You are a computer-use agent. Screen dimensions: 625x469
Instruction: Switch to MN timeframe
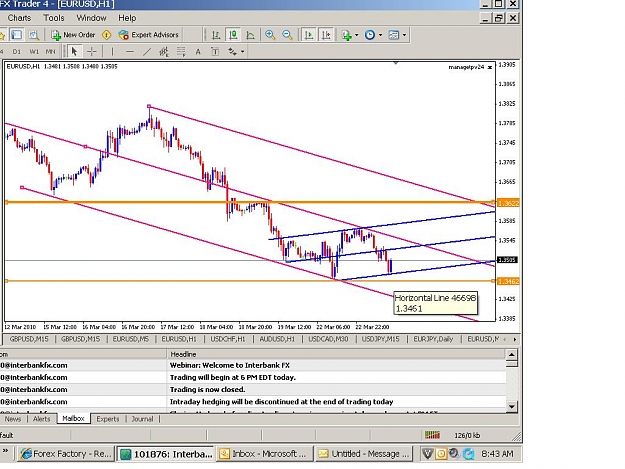point(50,51)
